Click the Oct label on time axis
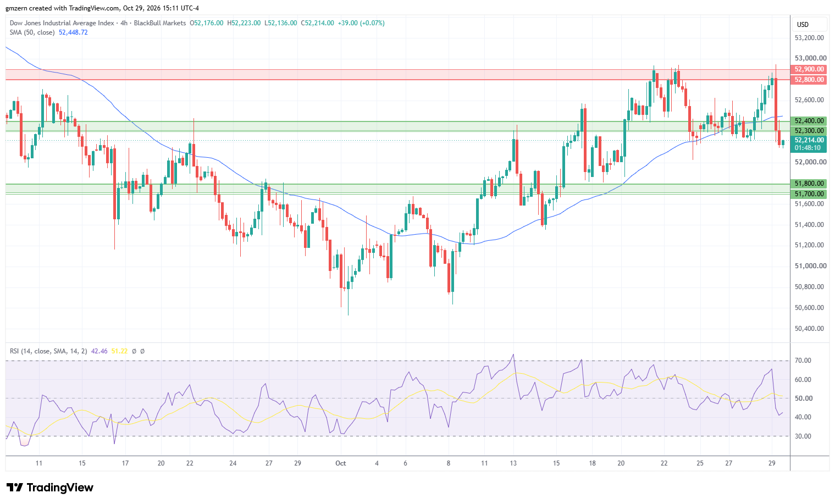This screenshot has height=504, width=835. tap(341, 463)
